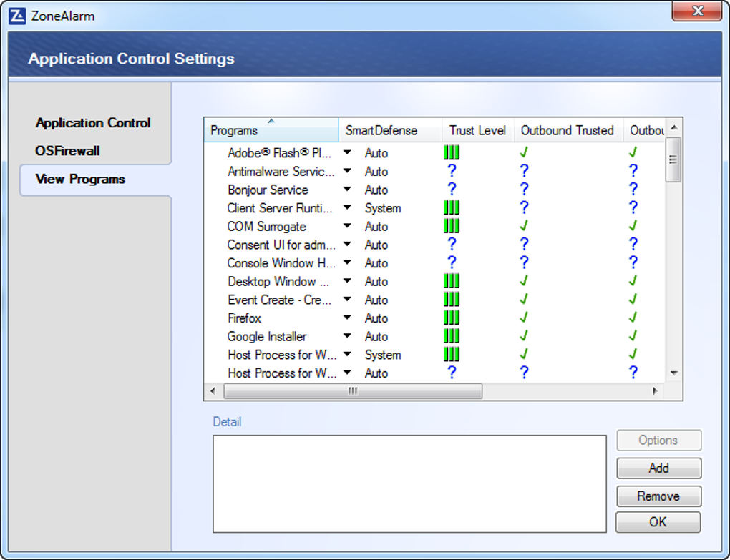Screen dimensions: 730x560
Task: Click the ZoneAlarm logo icon in title bar
Action: click(x=17, y=16)
